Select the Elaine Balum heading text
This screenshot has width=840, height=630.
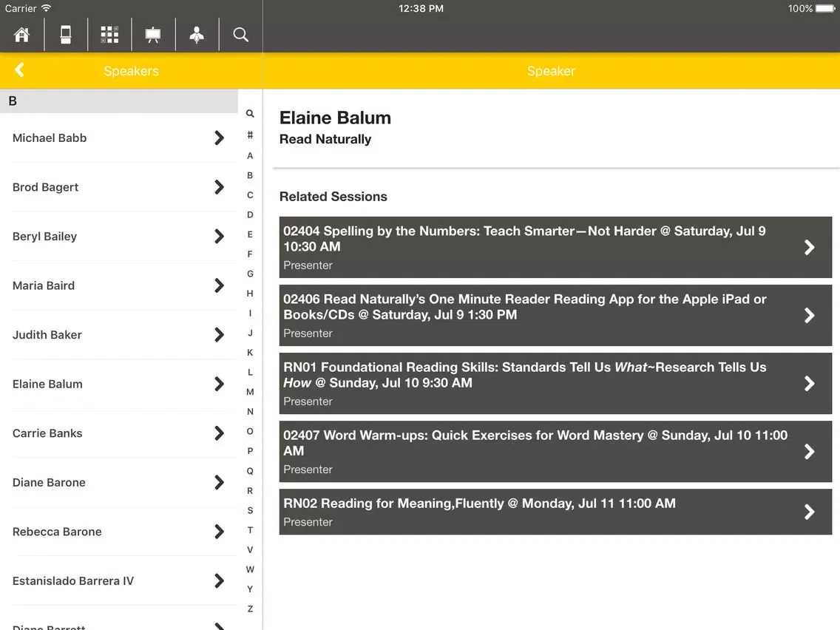tap(336, 118)
